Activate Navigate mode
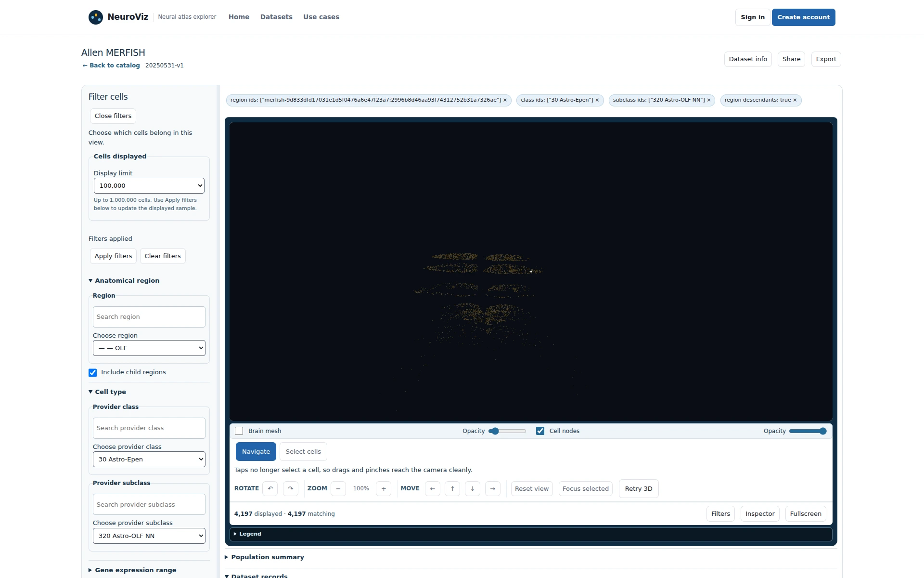Viewport: 924px width, 578px height. click(x=256, y=452)
